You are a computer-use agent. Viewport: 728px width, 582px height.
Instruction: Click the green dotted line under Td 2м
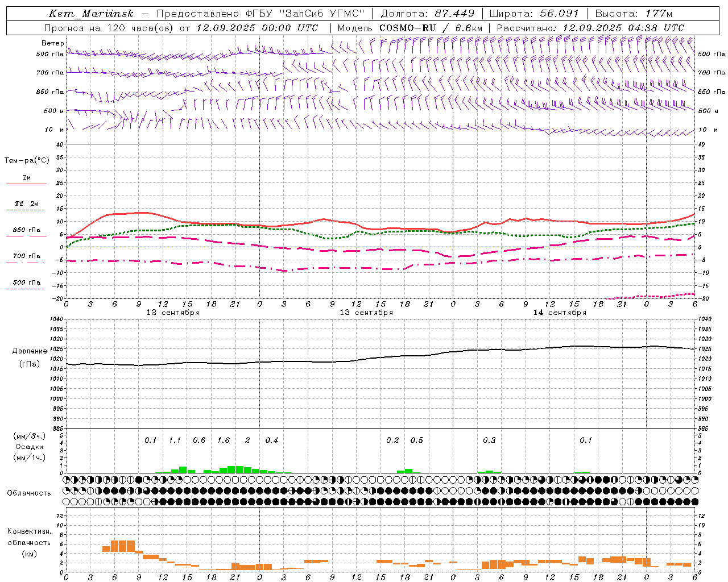pos(25,210)
